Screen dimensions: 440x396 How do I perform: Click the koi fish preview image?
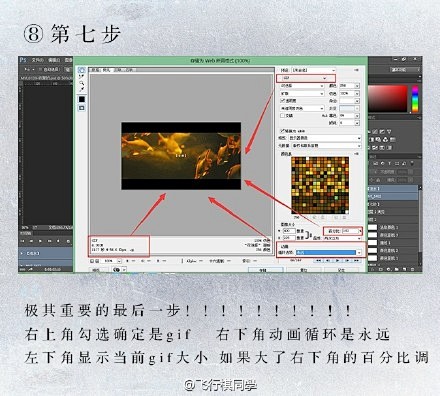[181, 156]
